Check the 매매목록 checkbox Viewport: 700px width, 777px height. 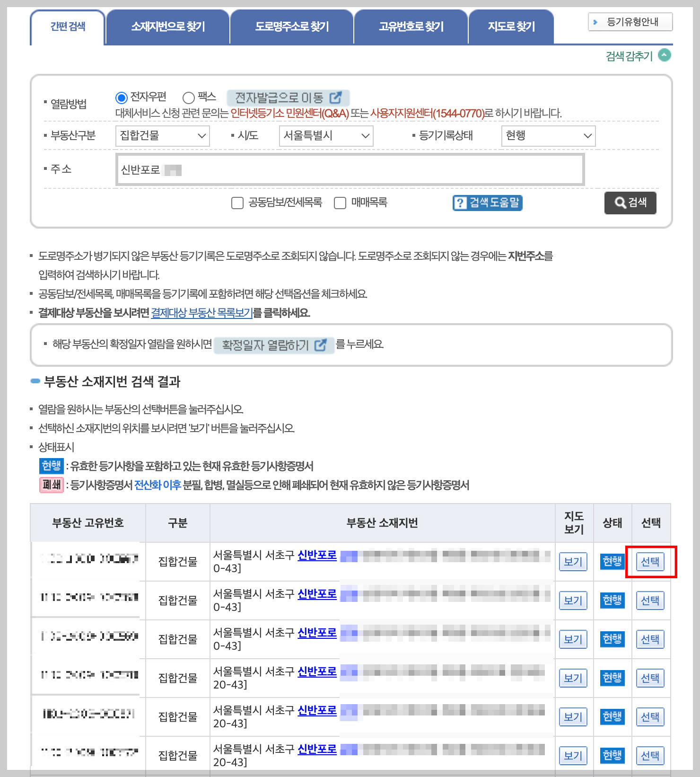(340, 203)
